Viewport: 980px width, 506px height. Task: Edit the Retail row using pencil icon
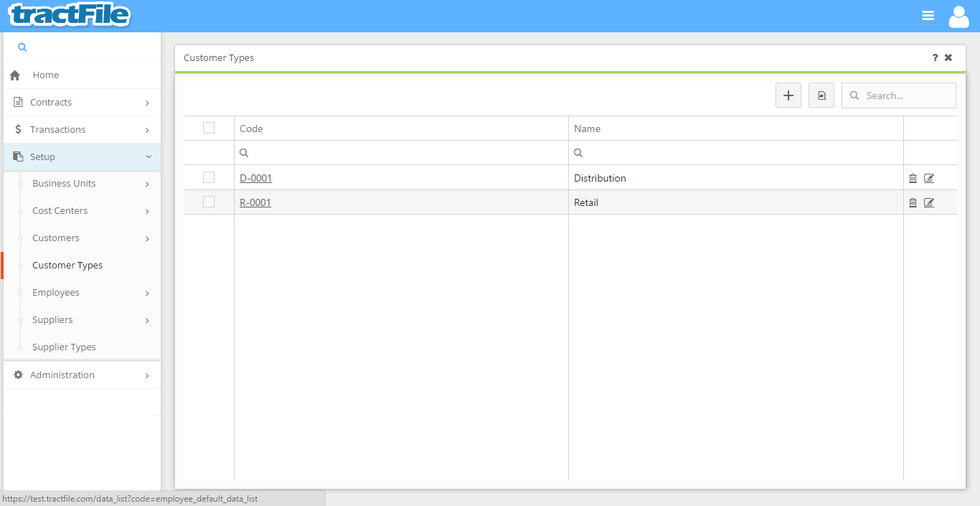tap(929, 202)
